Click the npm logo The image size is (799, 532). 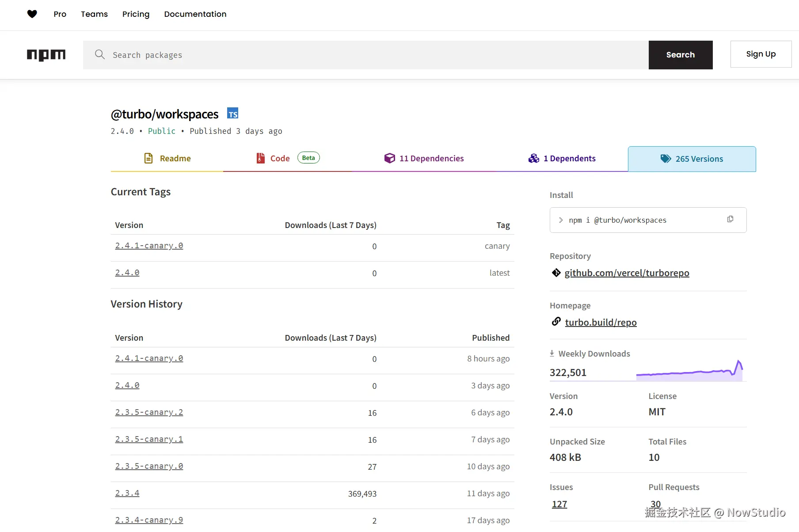tap(46, 55)
